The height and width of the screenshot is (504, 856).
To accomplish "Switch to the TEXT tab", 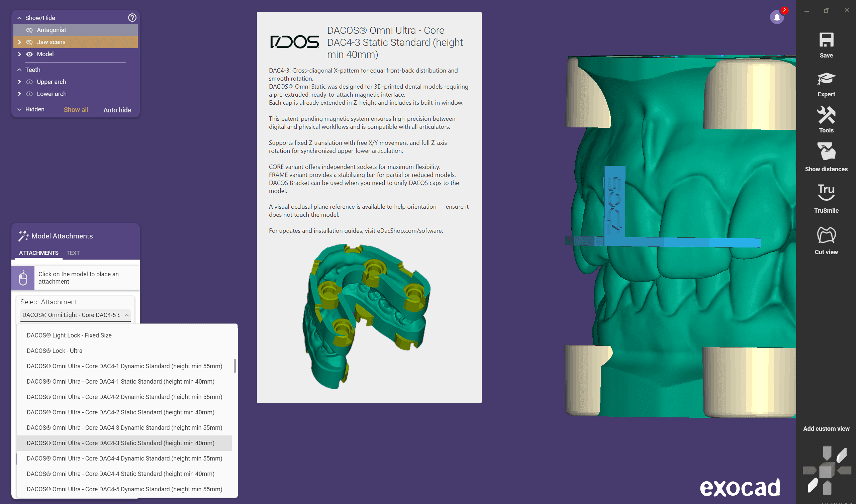I will [x=73, y=253].
